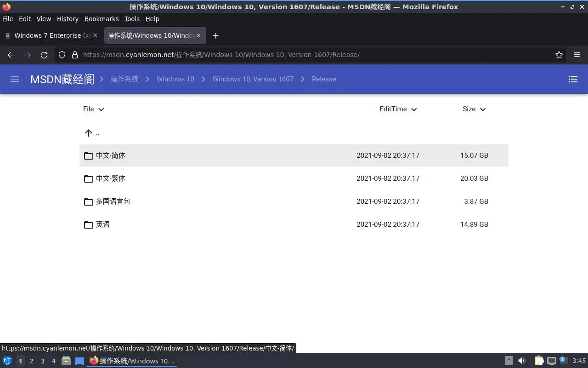The image size is (588, 368).
Task: Toggle the list view icon in blue header
Action: point(573,79)
